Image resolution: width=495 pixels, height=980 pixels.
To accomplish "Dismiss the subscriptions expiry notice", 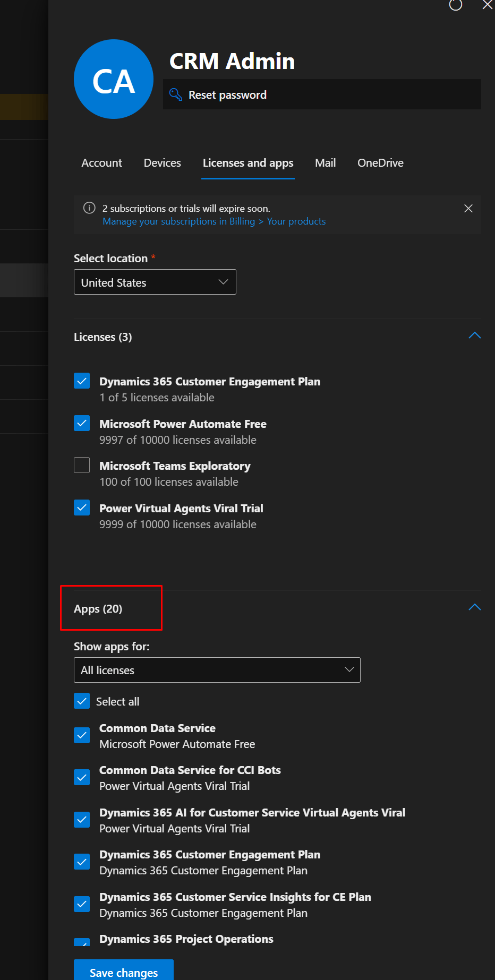I will (x=468, y=208).
